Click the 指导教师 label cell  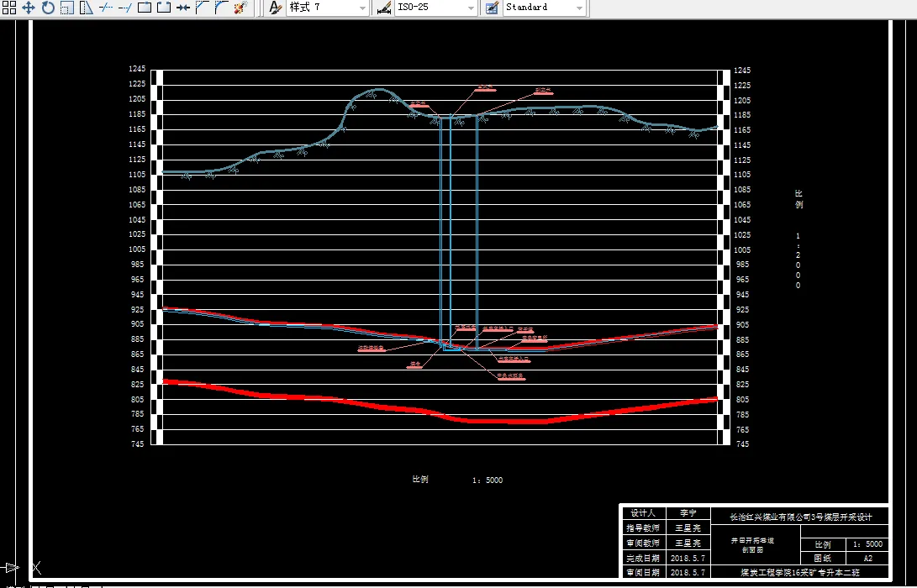[x=643, y=528]
